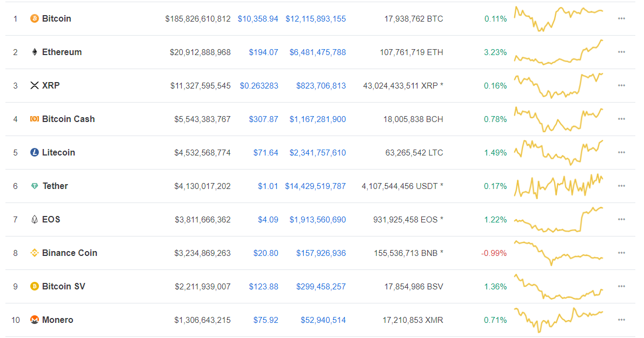Open the three-dot menu for Bitcoin Cash
The width and height of the screenshot is (644, 338).
pyautogui.click(x=621, y=119)
